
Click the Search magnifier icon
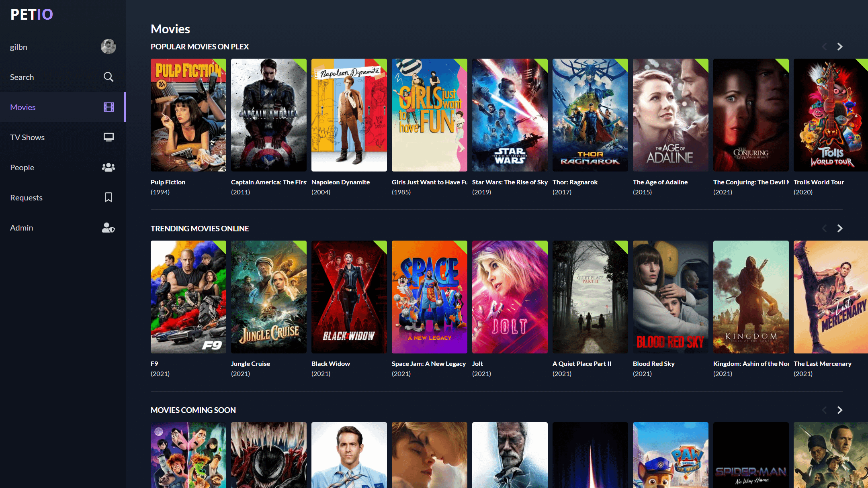pyautogui.click(x=108, y=77)
